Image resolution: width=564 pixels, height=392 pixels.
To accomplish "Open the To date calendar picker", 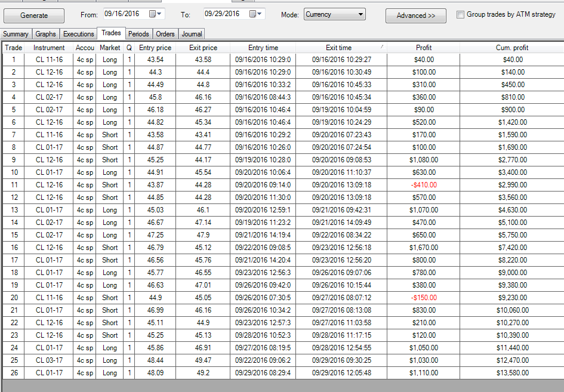I will [256, 14].
